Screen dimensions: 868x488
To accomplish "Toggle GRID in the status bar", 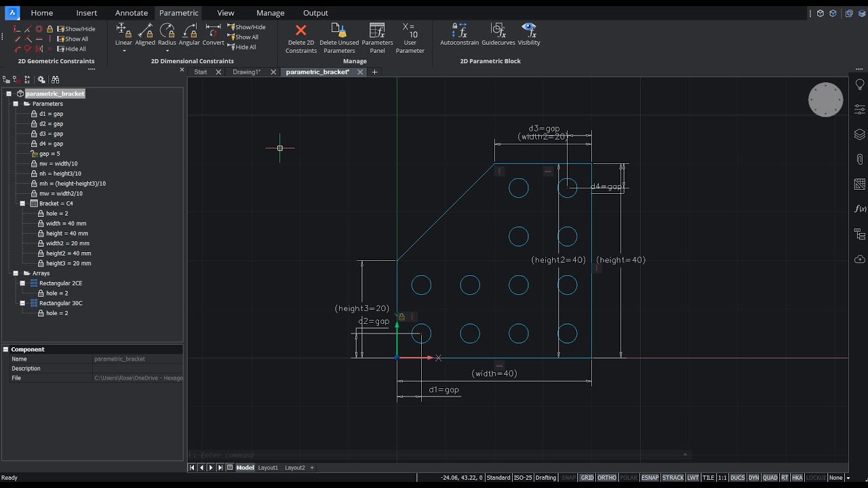I will [x=587, y=478].
